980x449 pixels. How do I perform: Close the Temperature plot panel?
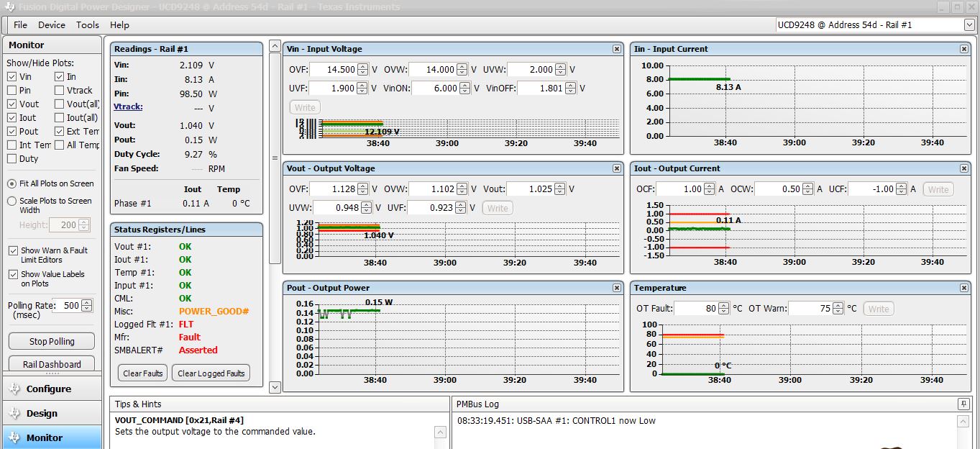[x=964, y=288]
